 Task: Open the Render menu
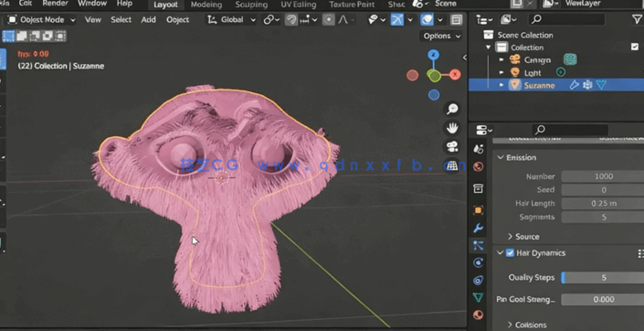tap(55, 4)
